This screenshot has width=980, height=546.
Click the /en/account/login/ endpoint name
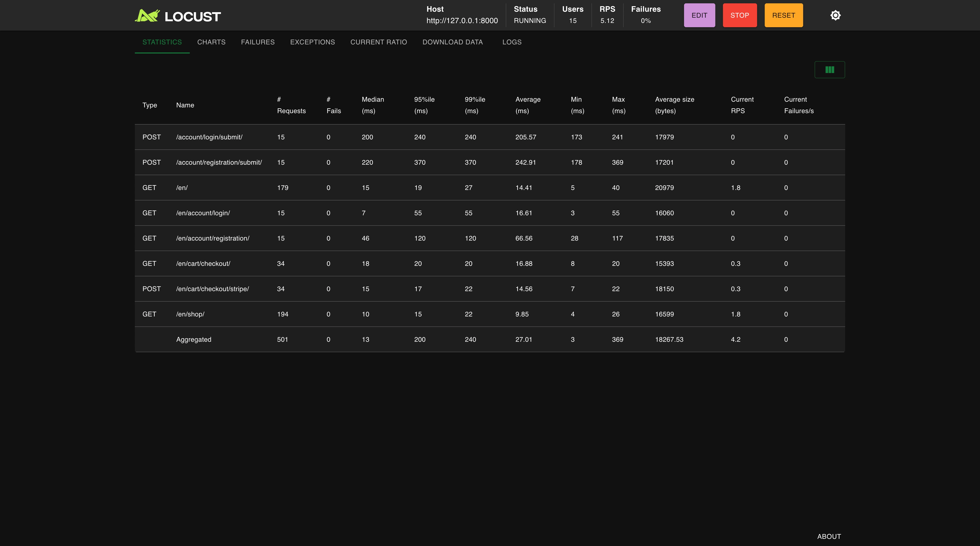tap(203, 213)
